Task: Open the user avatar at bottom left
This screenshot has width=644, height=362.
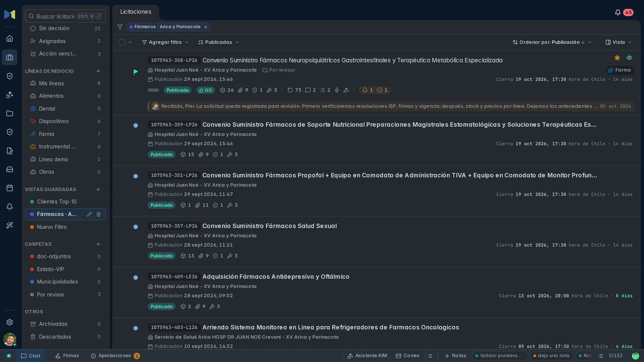Action: coord(10,339)
